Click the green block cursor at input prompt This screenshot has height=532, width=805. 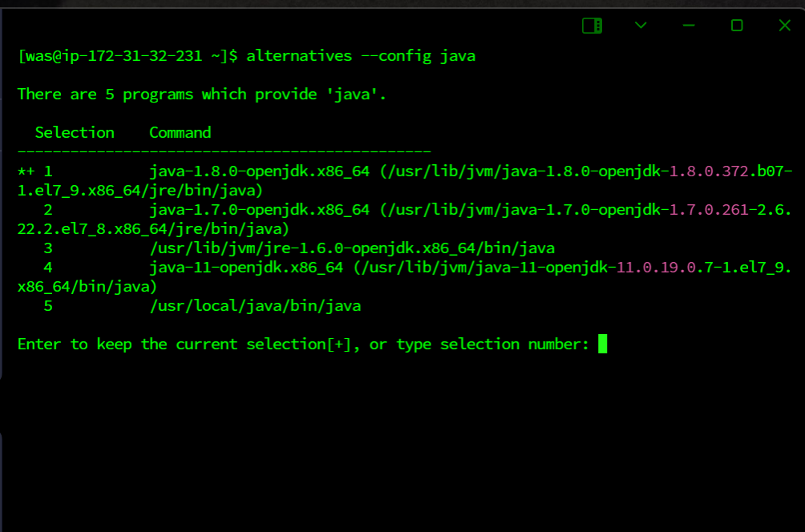(603, 344)
